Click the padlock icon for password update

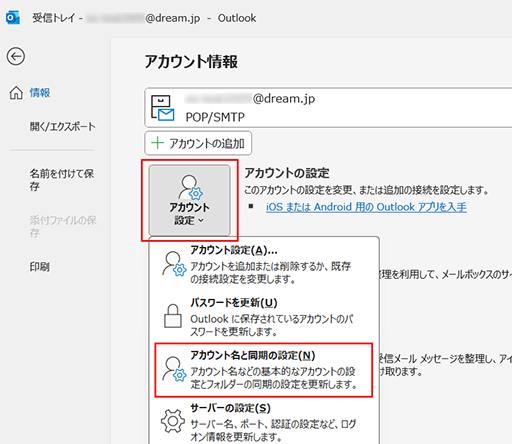click(173, 316)
